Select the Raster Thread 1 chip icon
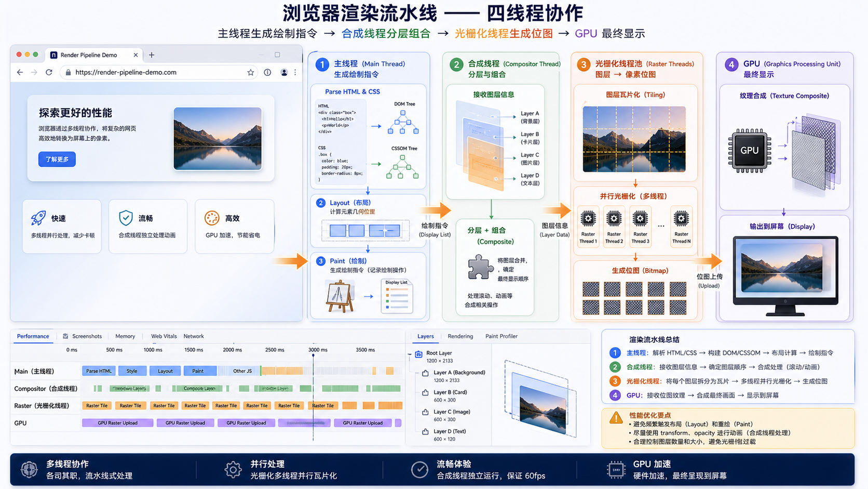 click(588, 219)
